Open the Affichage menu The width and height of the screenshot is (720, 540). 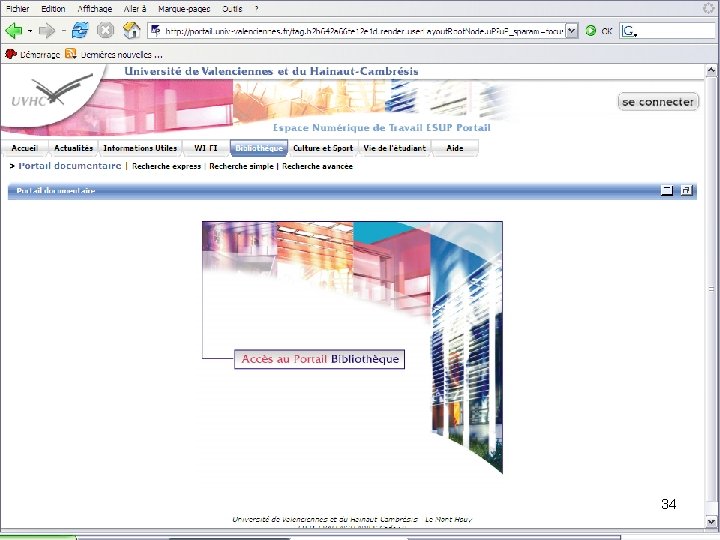(x=95, y=9)
